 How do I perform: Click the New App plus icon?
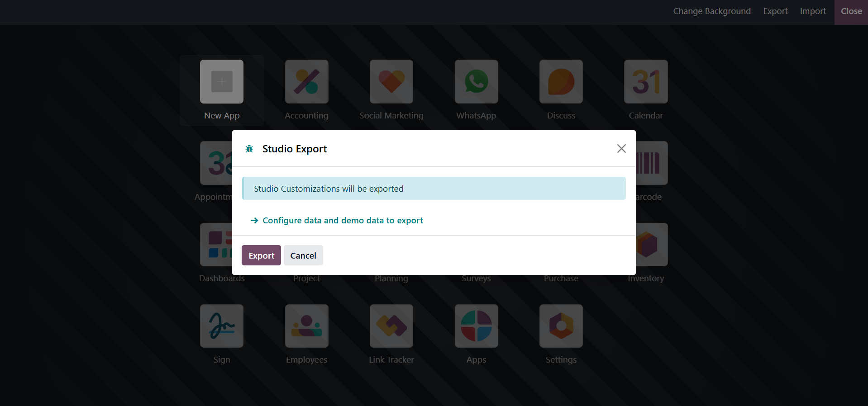tap(222, 82)
